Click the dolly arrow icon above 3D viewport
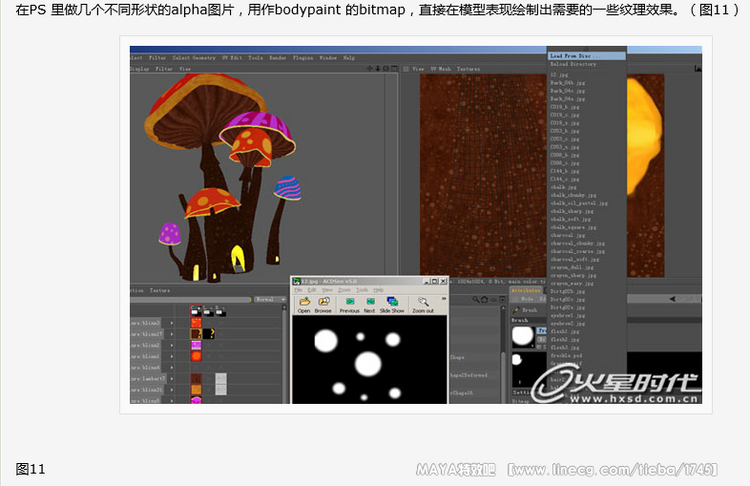 (x=377, y=68)
